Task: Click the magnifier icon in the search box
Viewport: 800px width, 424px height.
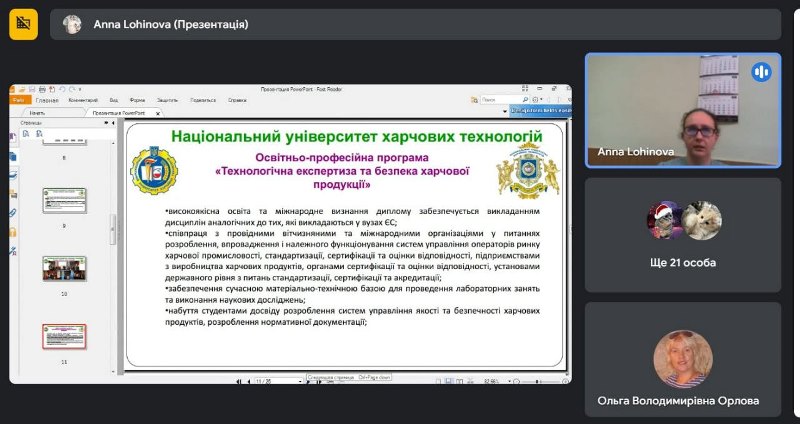Action: [525, 100]
